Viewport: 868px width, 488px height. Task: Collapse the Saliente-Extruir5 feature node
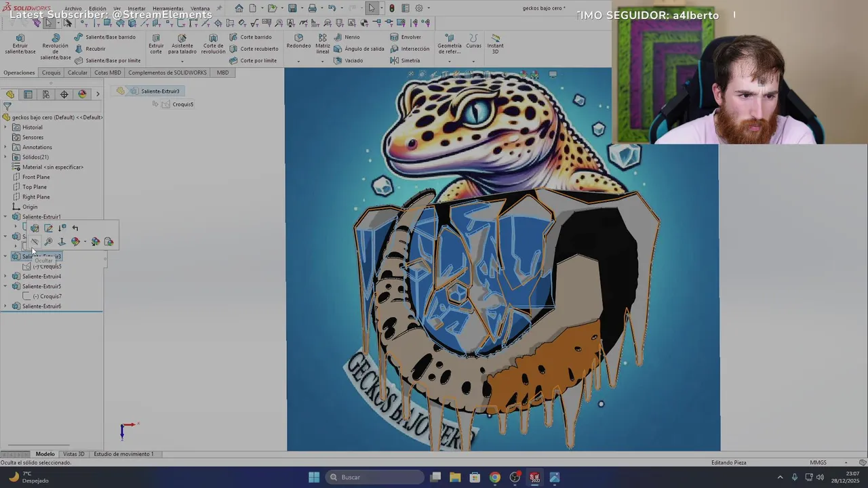pyautogui.click(x=6, y=286)
